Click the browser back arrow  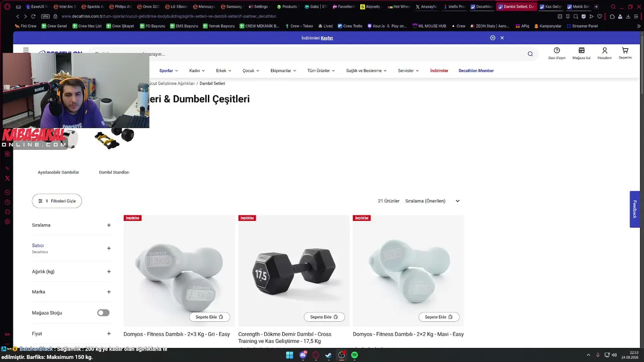18,16
